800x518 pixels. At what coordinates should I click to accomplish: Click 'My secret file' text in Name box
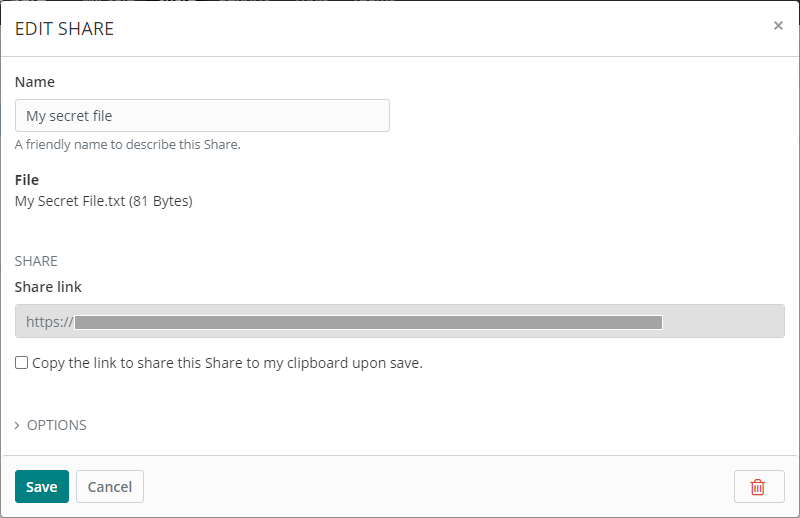[69, 116]
